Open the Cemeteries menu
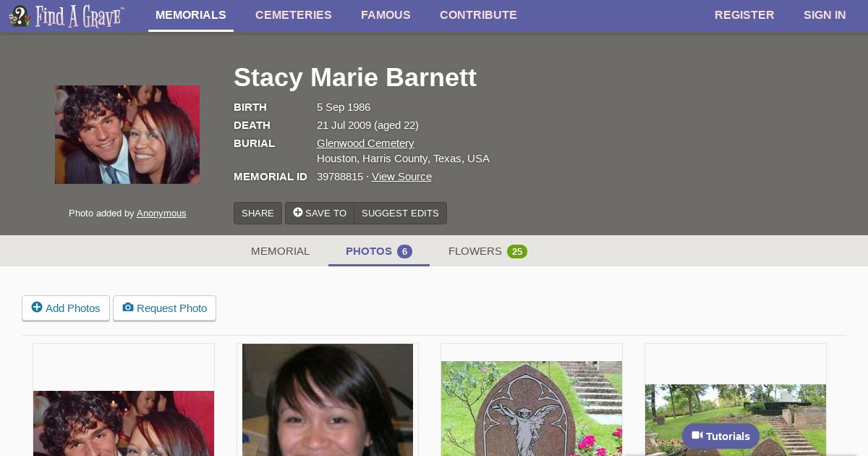 click(294, 15)
